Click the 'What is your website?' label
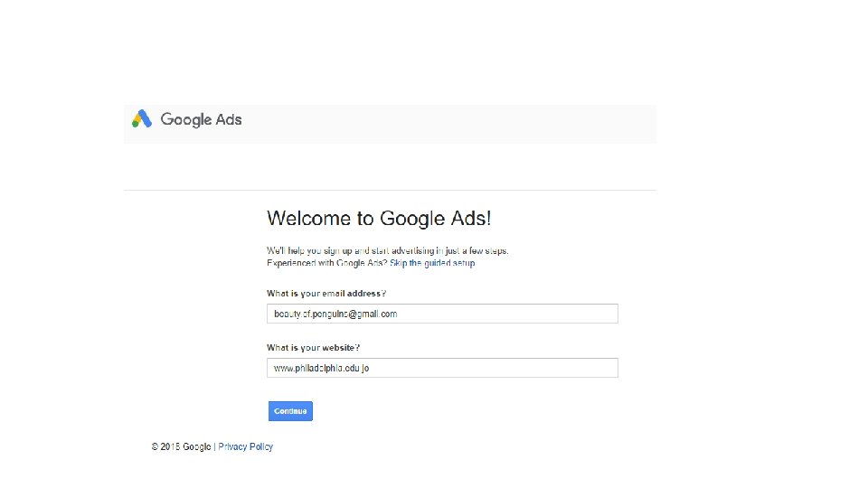This screenshot has height=488, width=868. point(313,348)
